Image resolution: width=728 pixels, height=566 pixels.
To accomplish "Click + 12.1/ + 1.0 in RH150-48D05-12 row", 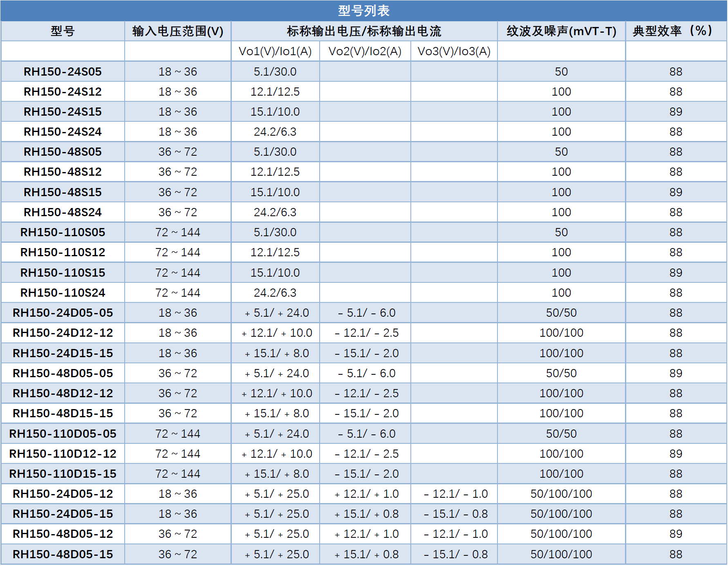I will (367, 534).
